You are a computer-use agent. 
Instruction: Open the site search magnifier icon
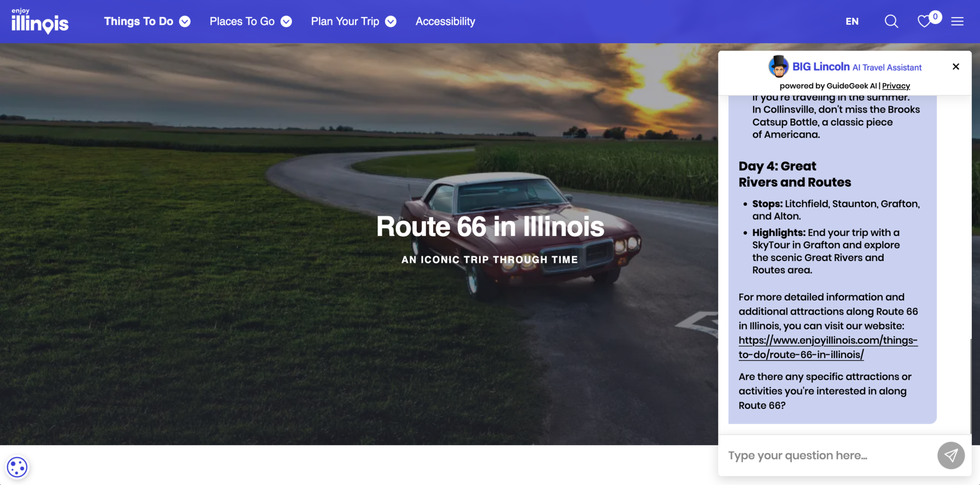(891, 21)
